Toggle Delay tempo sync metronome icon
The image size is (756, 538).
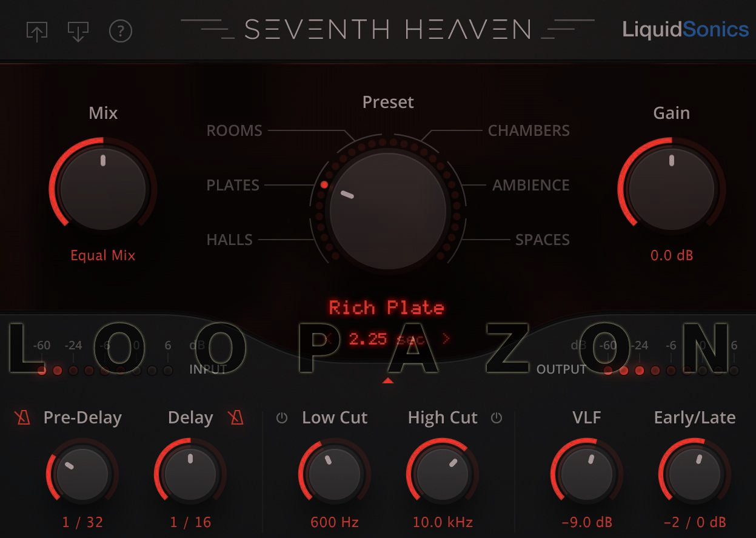(236, 417)
